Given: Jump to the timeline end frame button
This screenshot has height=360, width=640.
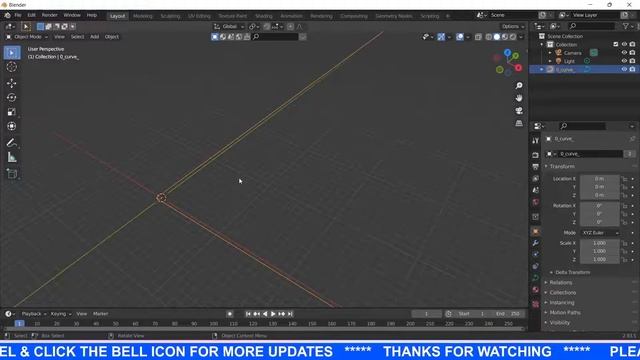Looking at the screenshot, I should [290, 314].
